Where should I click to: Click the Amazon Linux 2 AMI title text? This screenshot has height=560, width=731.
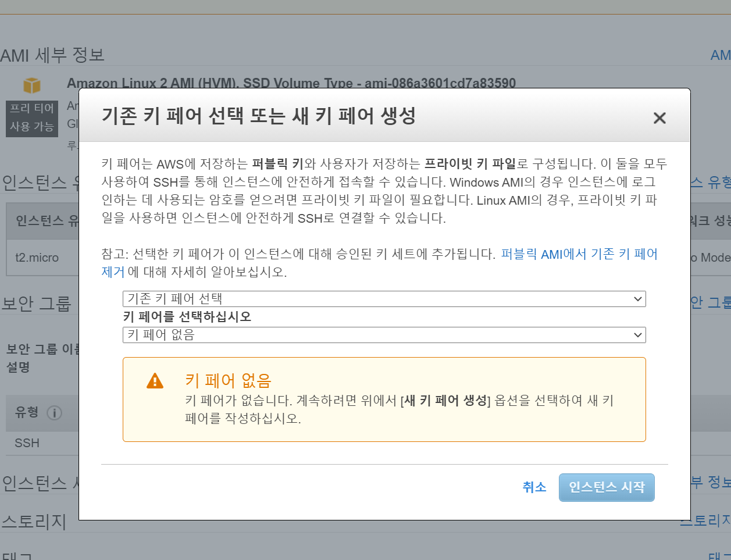pyautogui.click(x=291, y=83)
